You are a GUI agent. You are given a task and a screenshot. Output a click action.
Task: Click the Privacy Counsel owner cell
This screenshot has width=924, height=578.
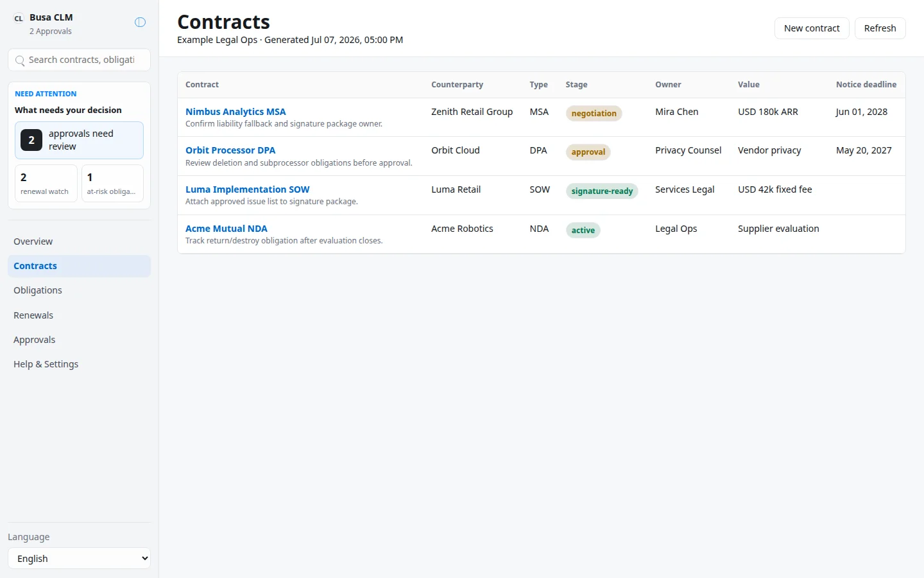(688, 150)
